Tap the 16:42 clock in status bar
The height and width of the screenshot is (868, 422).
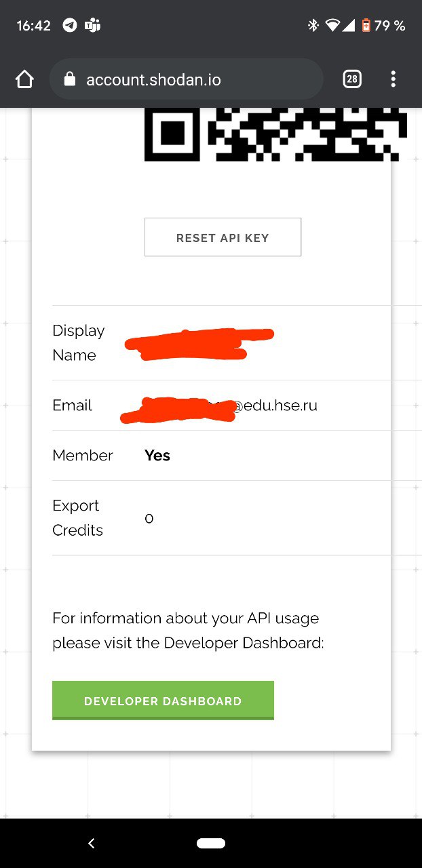[x=34, y=26]
